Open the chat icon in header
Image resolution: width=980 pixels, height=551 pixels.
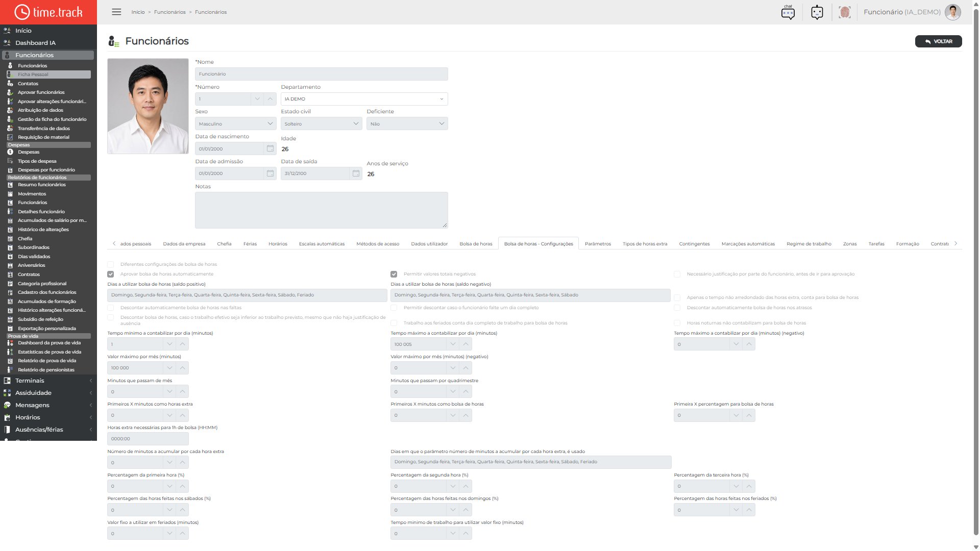coord(788,12)
